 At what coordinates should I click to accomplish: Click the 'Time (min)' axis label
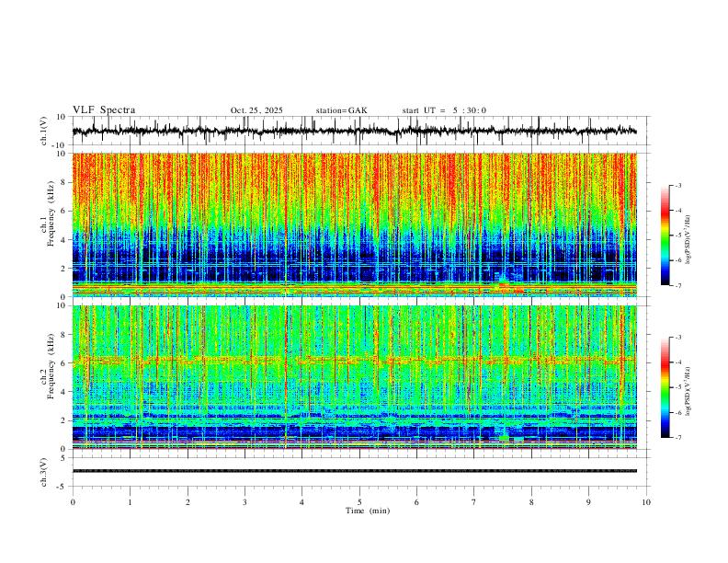[x=368, y=511]
